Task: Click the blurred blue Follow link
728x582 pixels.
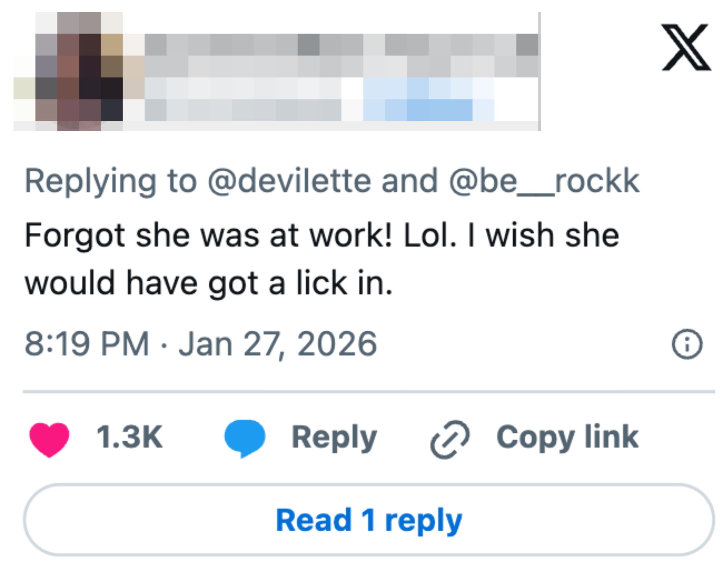Action: [x=429, y=100]
